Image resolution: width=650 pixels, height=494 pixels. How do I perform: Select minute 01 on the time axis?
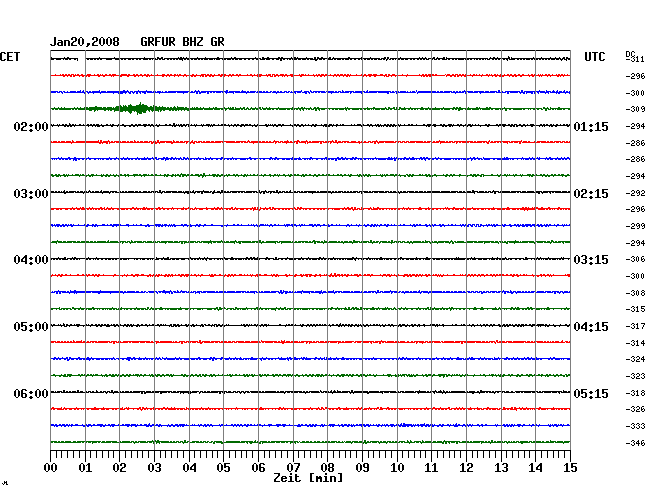coord(85,467)
